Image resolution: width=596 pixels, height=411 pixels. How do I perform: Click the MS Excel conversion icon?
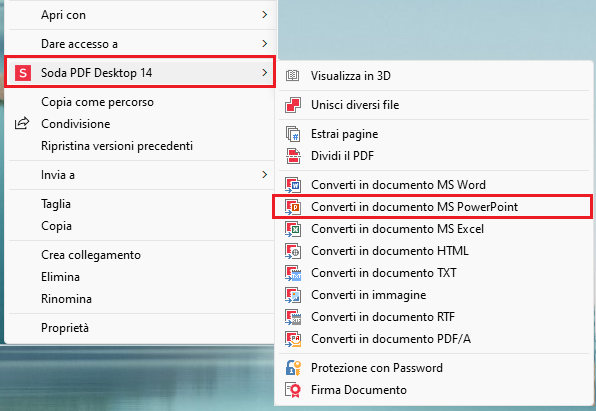click(x=293, y=229)
